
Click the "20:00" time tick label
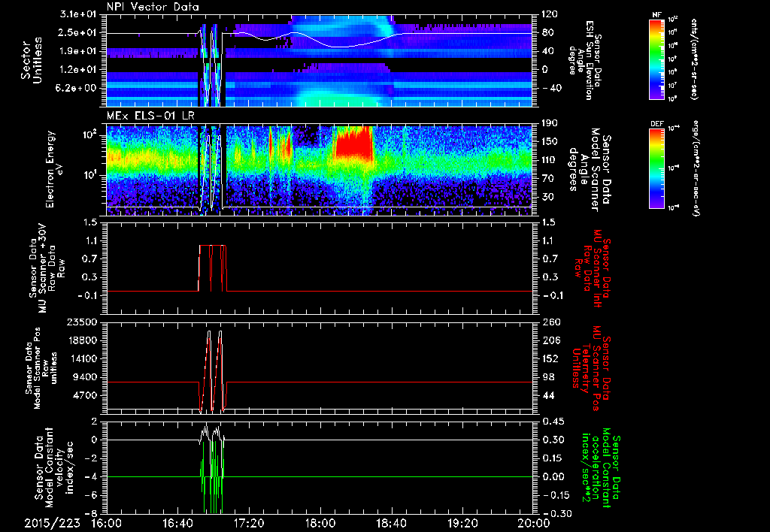pos(534,524)
